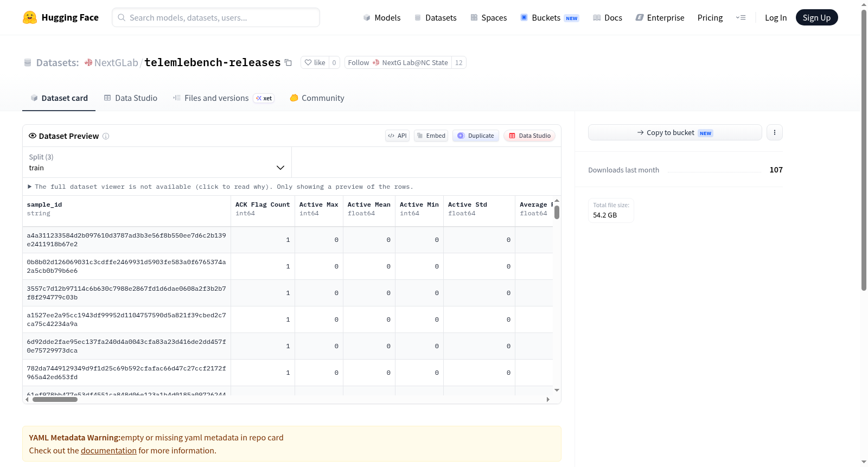Viewport: 868px width, 467px height.
Task: Open Buckets in the top navigation
Action: [x=550, y=17]
